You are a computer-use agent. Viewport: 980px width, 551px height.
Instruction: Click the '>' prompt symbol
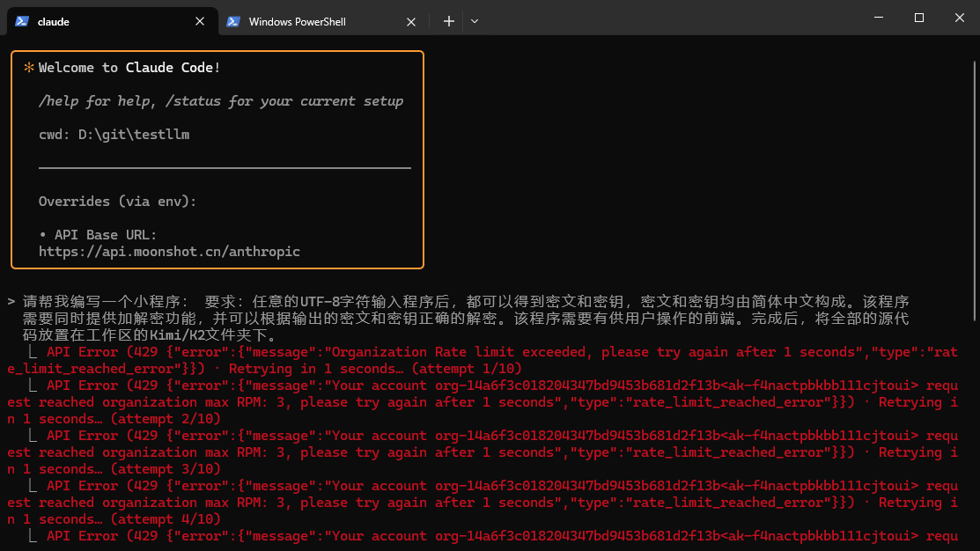tap(11, 302)
